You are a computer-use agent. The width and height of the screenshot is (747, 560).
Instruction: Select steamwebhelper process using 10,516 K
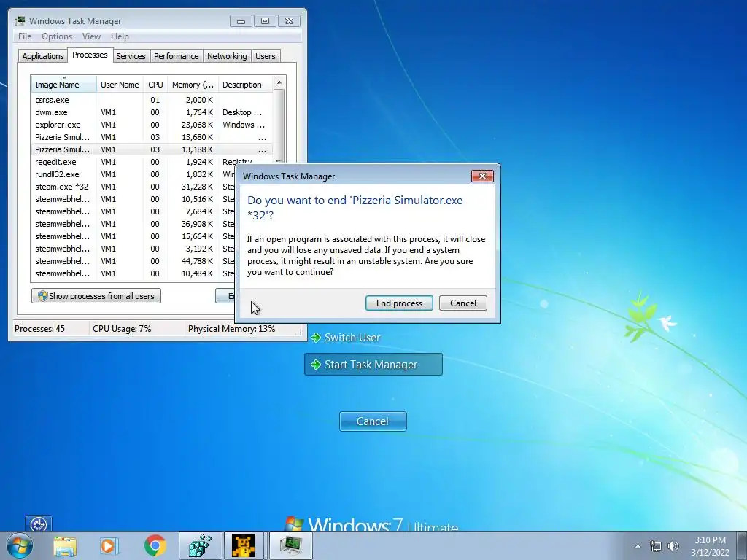[133, 199]
